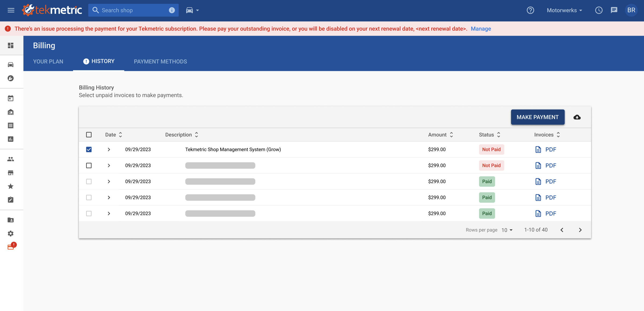The height and width of the screenshot is (311, 644).
Task: Click the cloud download icon
Action: [x=577, y=117]
